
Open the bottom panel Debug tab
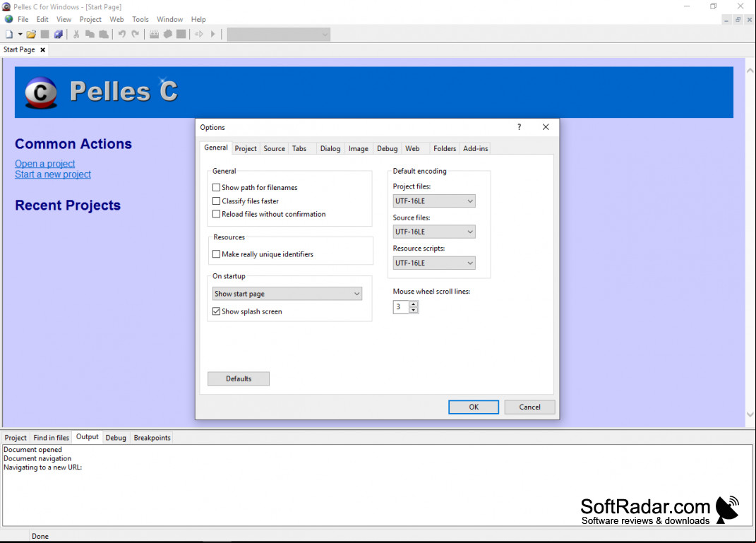116,438
